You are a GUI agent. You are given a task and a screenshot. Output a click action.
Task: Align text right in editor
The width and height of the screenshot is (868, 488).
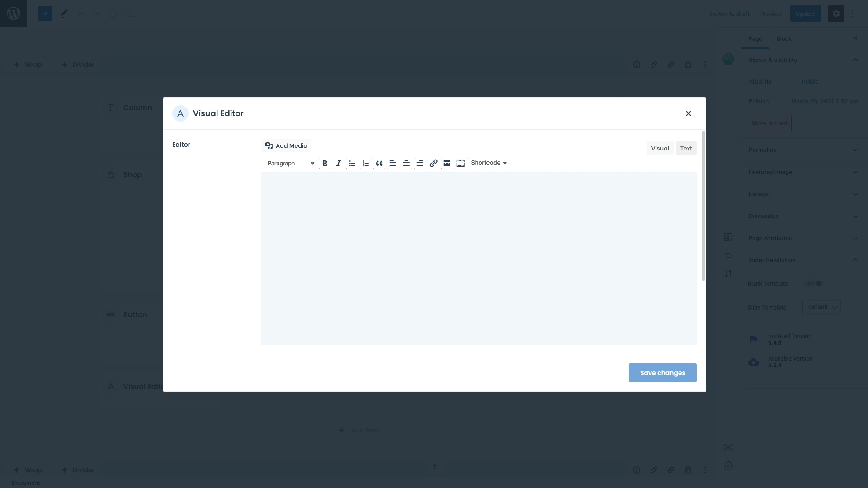point(420,163)
